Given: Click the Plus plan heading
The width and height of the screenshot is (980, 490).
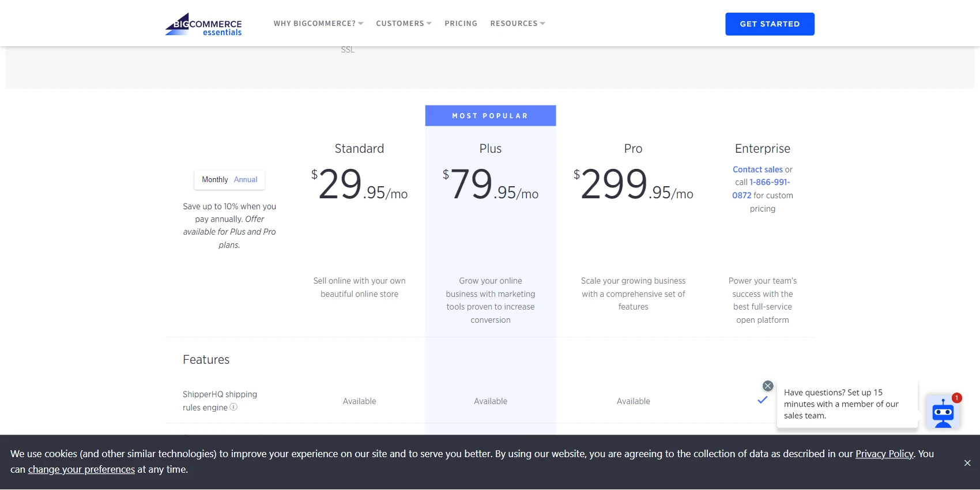Looking at the screenshot, I should click(491, 149).
